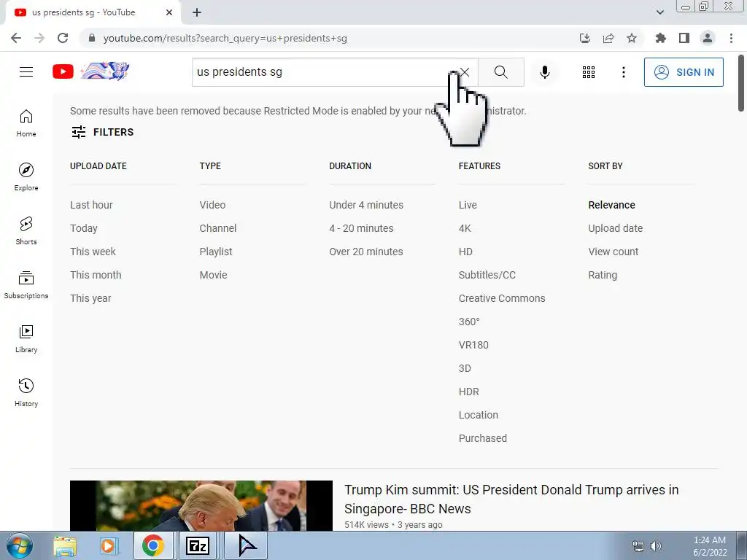Collapse the FILTERS panel
Viewport: 747px width, 560px height.
(x=102, y=132)
